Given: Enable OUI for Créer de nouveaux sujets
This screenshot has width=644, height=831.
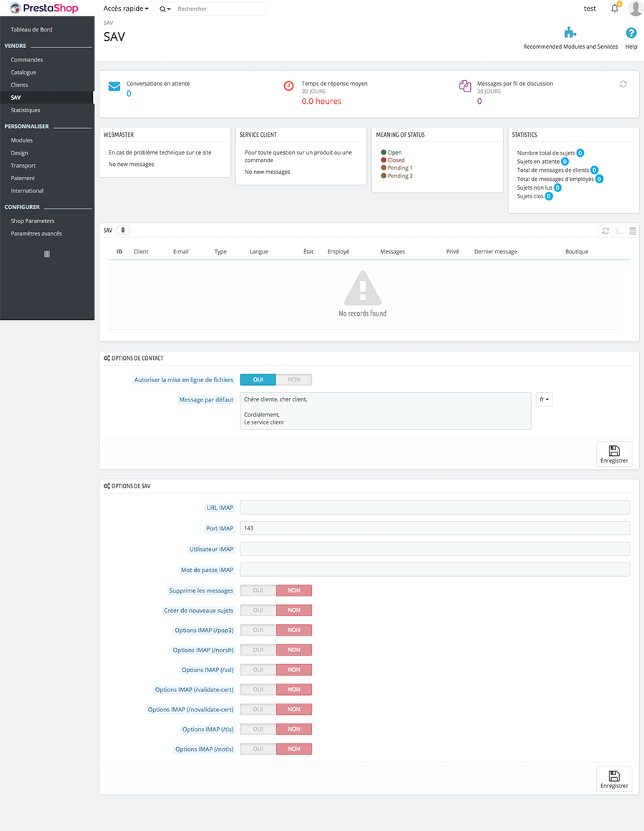Looking at the screenshot, I should click(x=258, y=611).
